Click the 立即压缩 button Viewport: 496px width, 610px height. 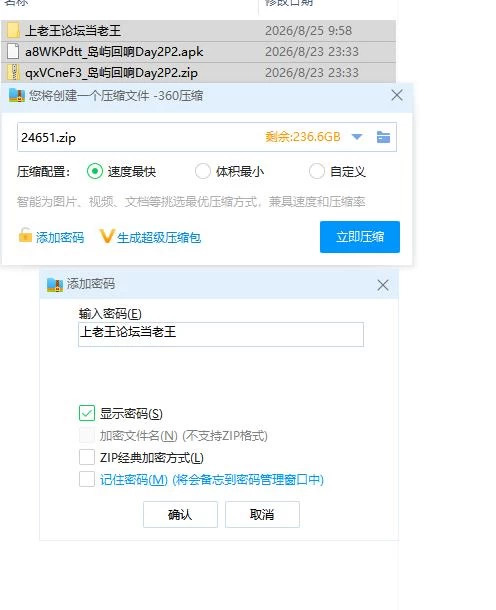tap(360, 237)
